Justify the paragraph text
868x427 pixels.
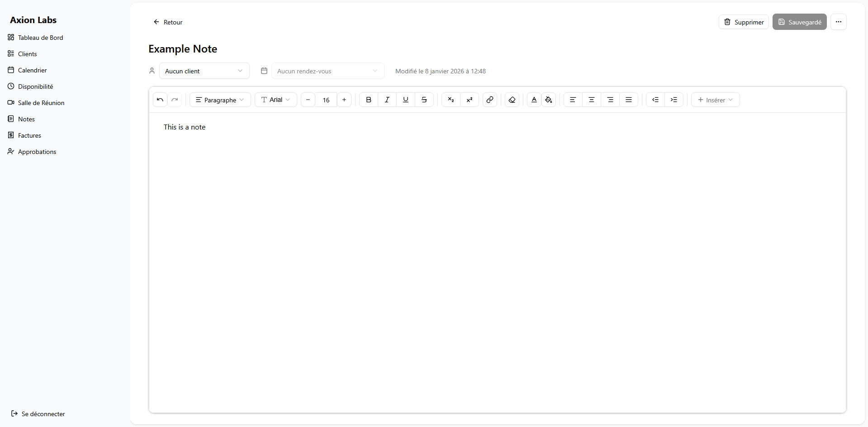pos(629,100)
